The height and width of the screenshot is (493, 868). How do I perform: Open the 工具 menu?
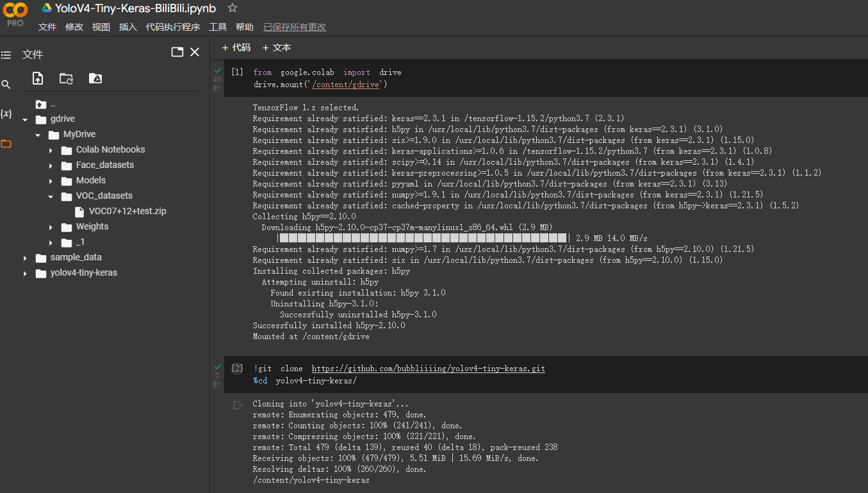click(x=217, y=27)
